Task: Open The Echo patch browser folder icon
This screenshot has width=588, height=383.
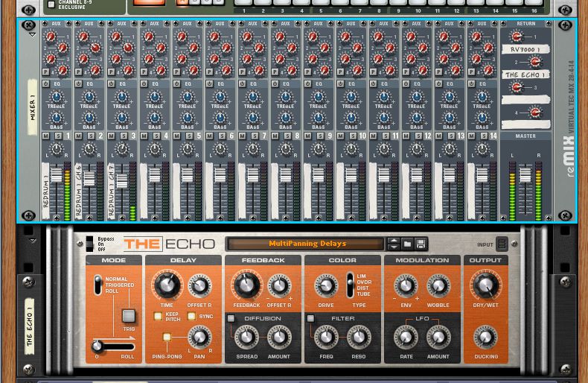Action: pyautogui.click(x=407, y=244)
